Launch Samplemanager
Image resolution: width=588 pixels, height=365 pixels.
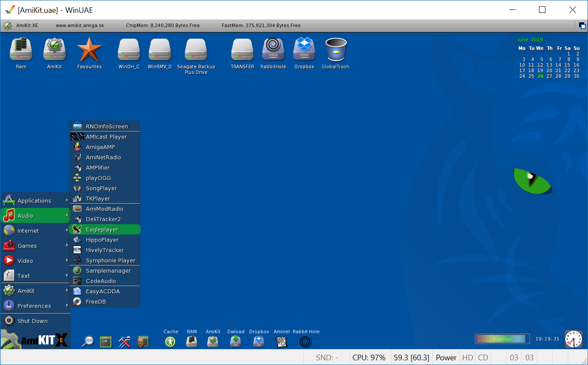[105, 271]
